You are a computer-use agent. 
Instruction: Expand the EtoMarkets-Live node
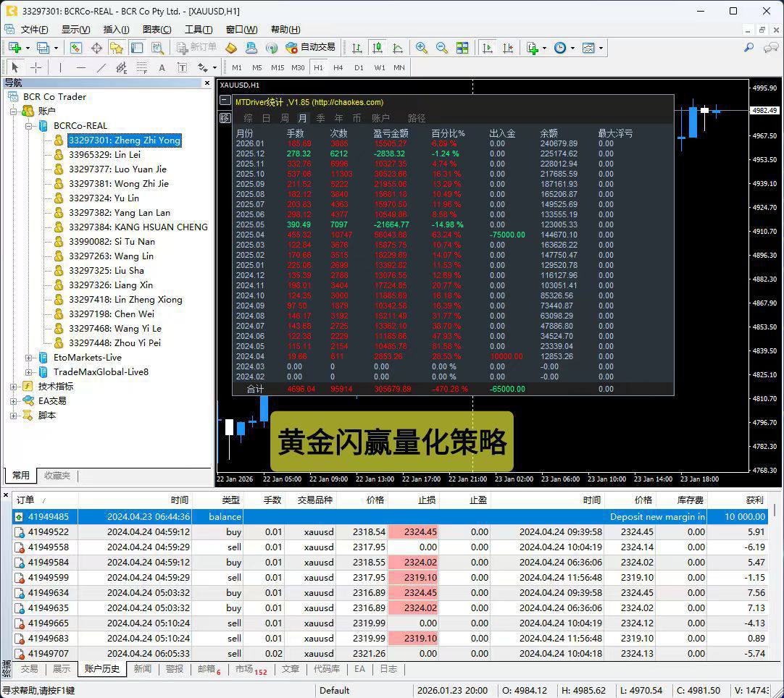[x=28, y=358]
